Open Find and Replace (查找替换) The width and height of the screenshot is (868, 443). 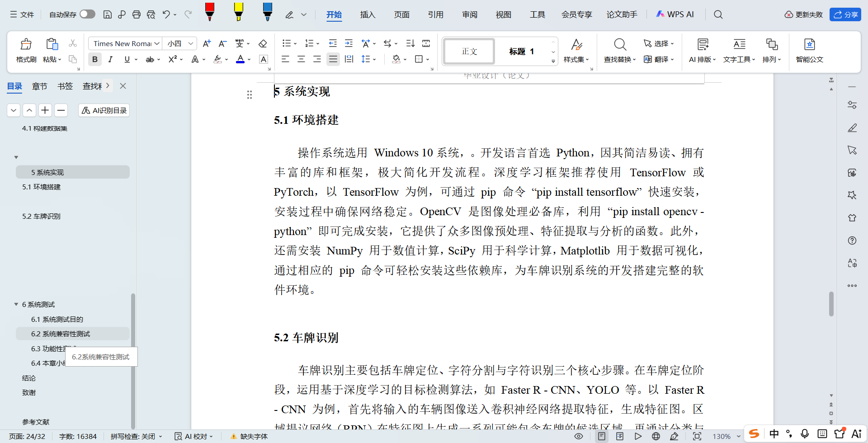620,50
